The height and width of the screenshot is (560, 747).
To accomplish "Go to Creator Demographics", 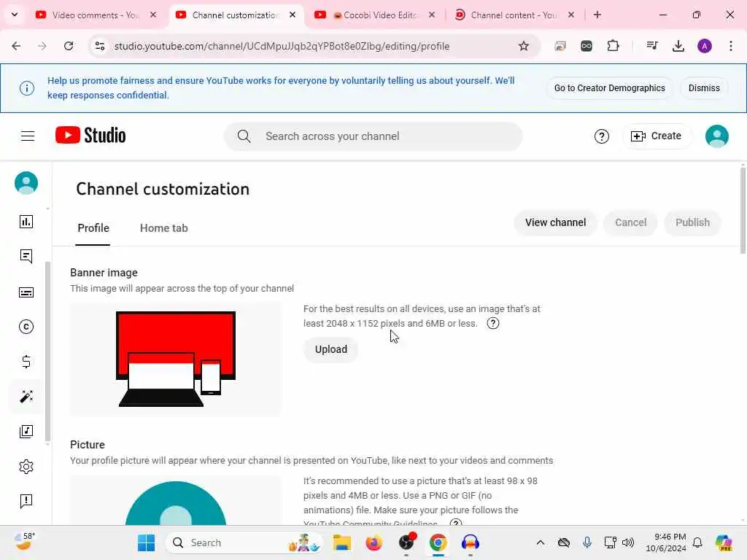I will coord(609,88).
